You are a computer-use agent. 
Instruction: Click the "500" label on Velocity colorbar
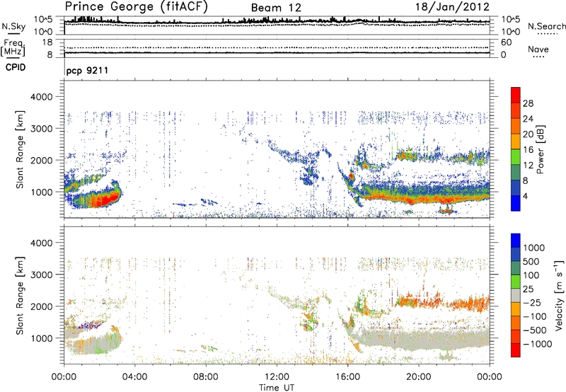531,261
